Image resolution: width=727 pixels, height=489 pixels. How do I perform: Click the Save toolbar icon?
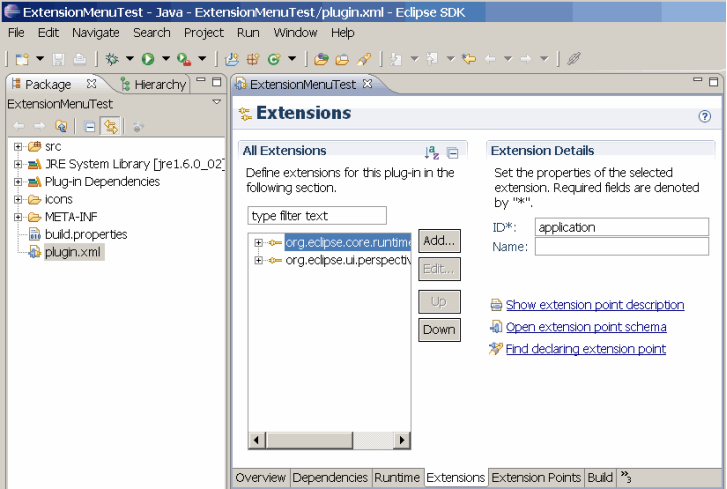(x=58, y=59)
